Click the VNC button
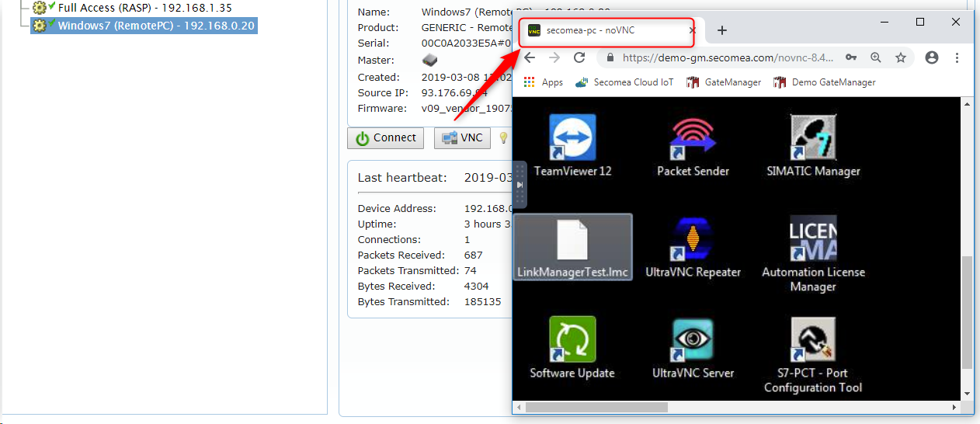Viewport: 980px width, 424px height. 462,138
